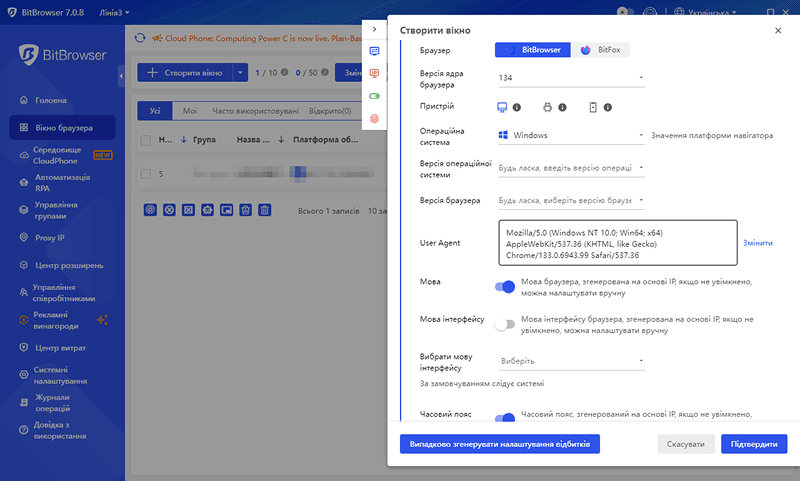Click the trash delete icon below table
The height and width of the screenshot is (481, 800).
click(265, 210)
